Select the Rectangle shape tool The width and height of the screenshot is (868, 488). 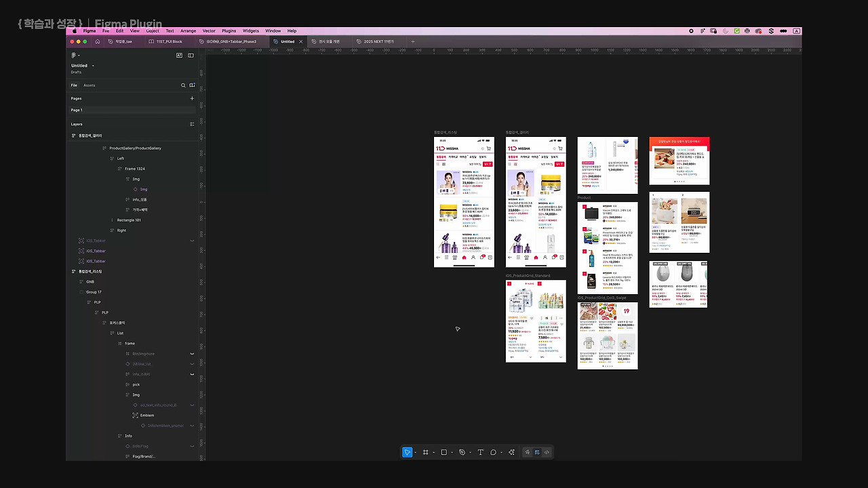pos(444,452)
